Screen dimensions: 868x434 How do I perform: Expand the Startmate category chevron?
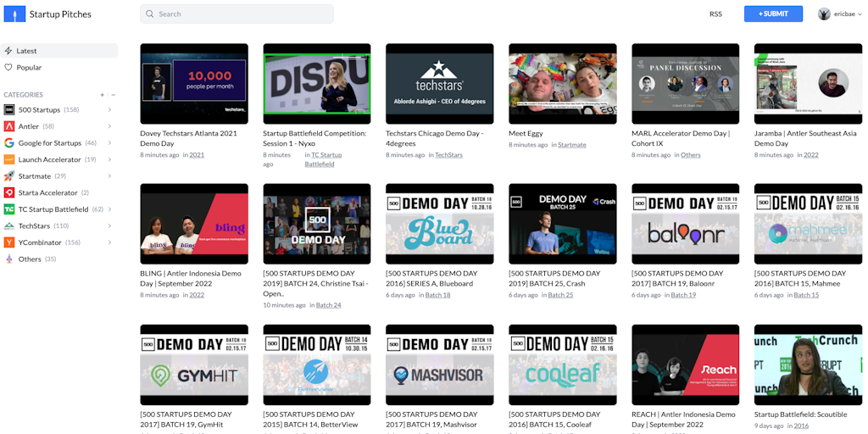point(109,176)
